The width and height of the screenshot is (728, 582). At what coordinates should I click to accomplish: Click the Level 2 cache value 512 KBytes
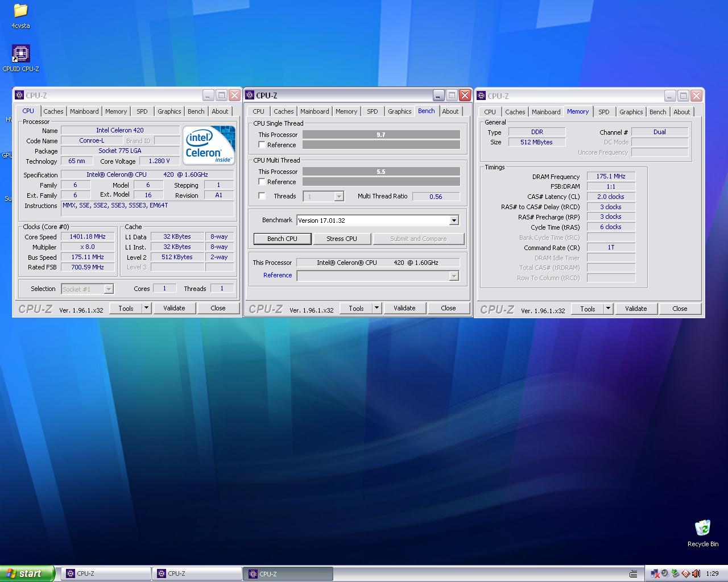coord(177,257)
